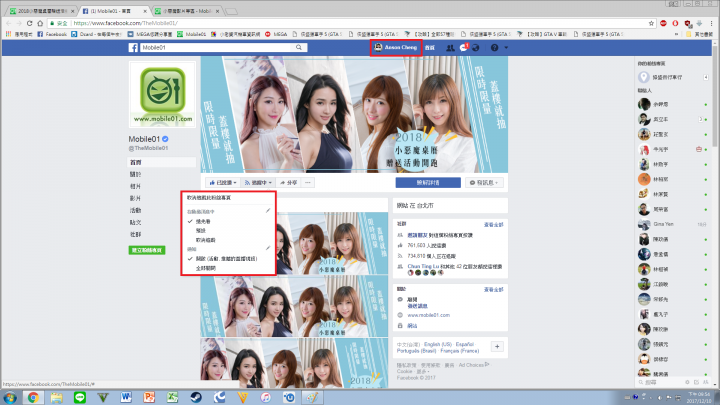
Task: Open the Send Message dropdown button
Action: point(484,183)
